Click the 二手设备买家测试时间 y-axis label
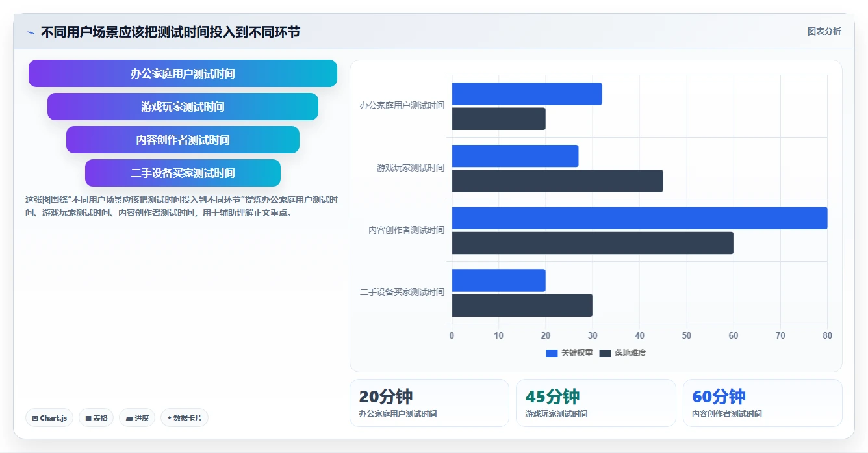 [402, 292]
